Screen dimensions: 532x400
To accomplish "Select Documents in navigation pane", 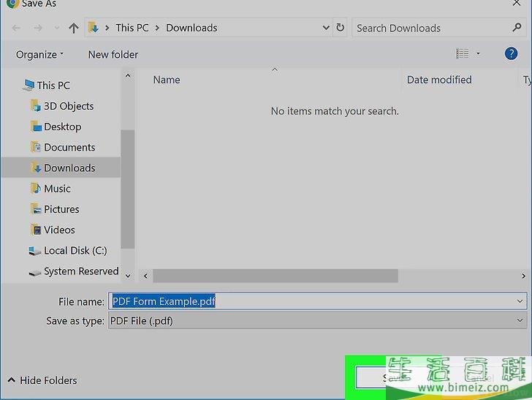I will 69,147.
